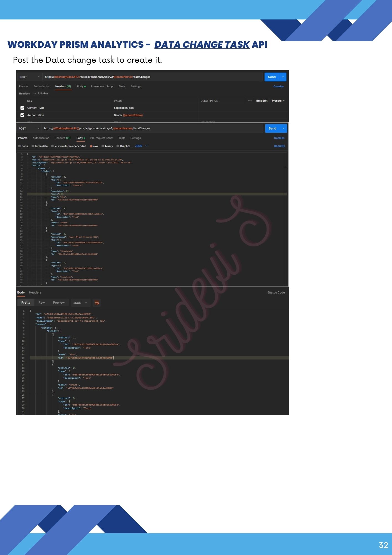Open POST method dropdown in the lower request
Viewport: 392px width, 555px height.
[x=29, y=128]
